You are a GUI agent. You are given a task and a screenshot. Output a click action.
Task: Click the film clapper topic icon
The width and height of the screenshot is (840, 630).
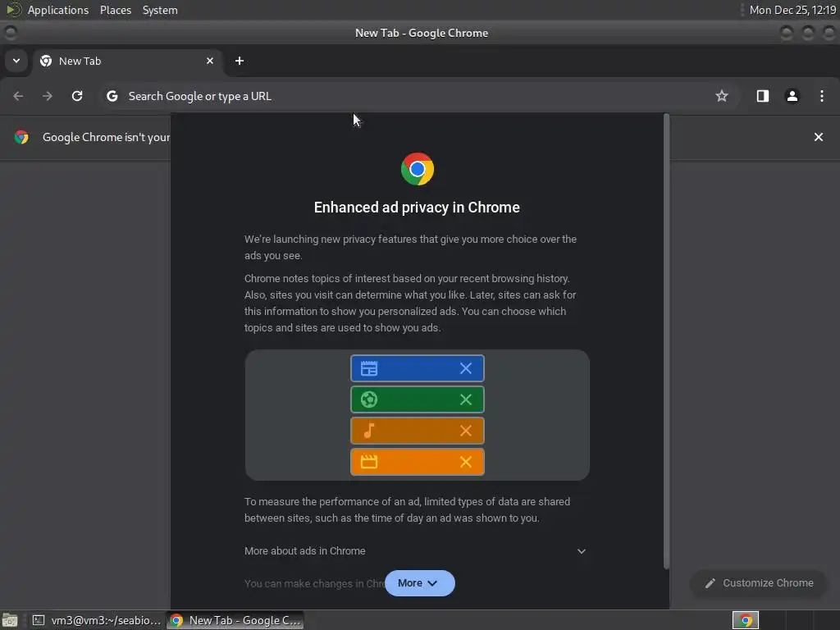pos(369,462)
